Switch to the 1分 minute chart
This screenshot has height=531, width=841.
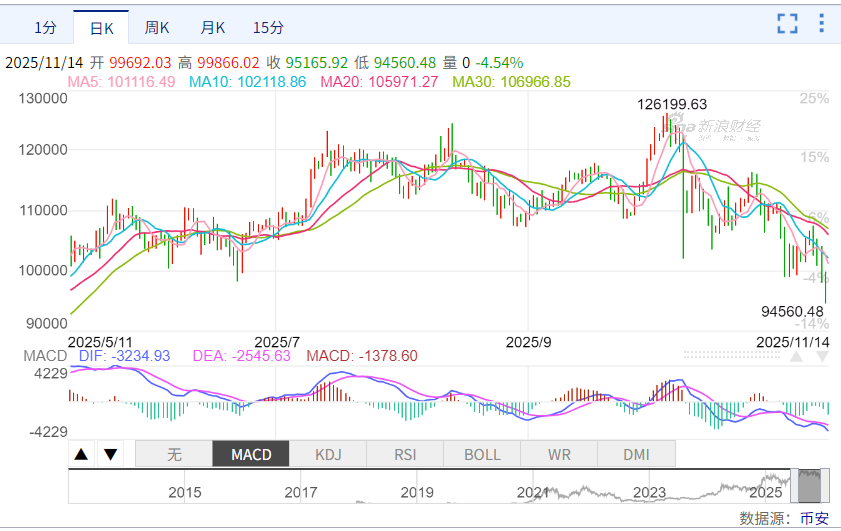[x=45, y=27]
